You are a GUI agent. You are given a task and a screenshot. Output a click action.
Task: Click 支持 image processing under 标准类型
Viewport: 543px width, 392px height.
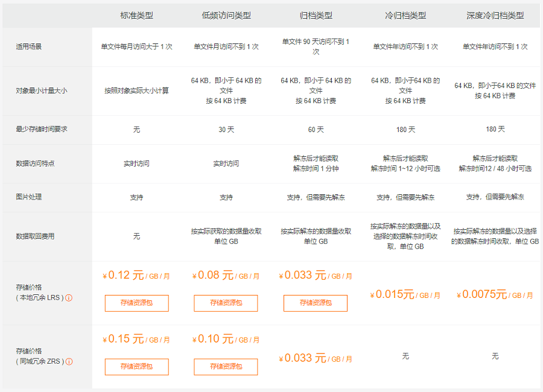pyautogui.click(x=136, y=197)
